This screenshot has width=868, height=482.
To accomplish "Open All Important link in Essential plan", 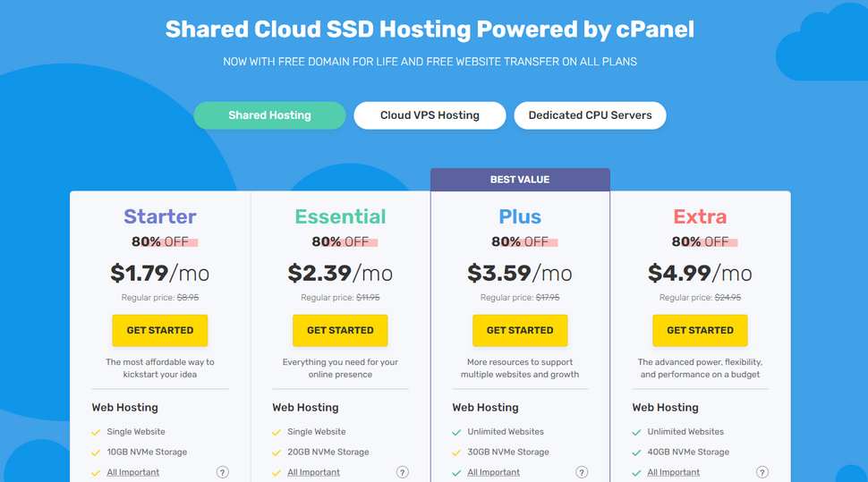I will click(313, 472).
